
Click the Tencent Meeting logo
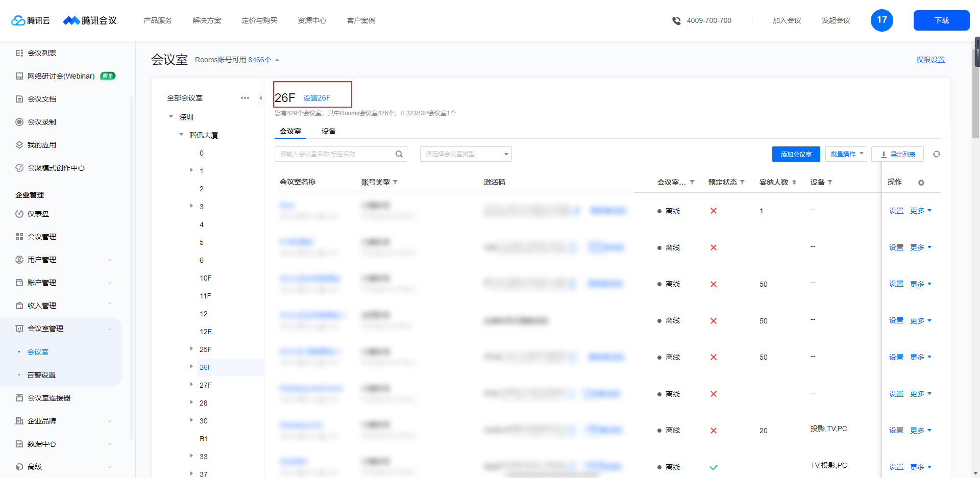[90, 20]
